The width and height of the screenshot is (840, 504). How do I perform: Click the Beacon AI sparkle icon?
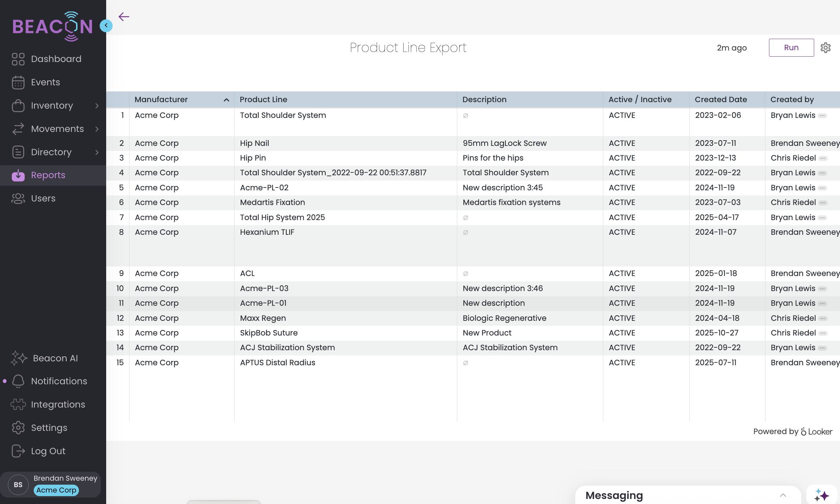point(19,358)
